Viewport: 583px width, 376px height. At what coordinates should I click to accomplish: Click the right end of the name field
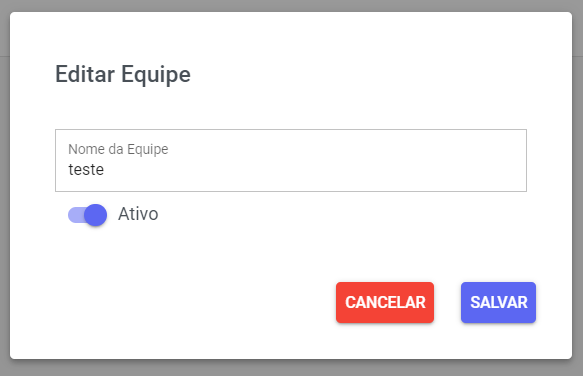[513, 170]
